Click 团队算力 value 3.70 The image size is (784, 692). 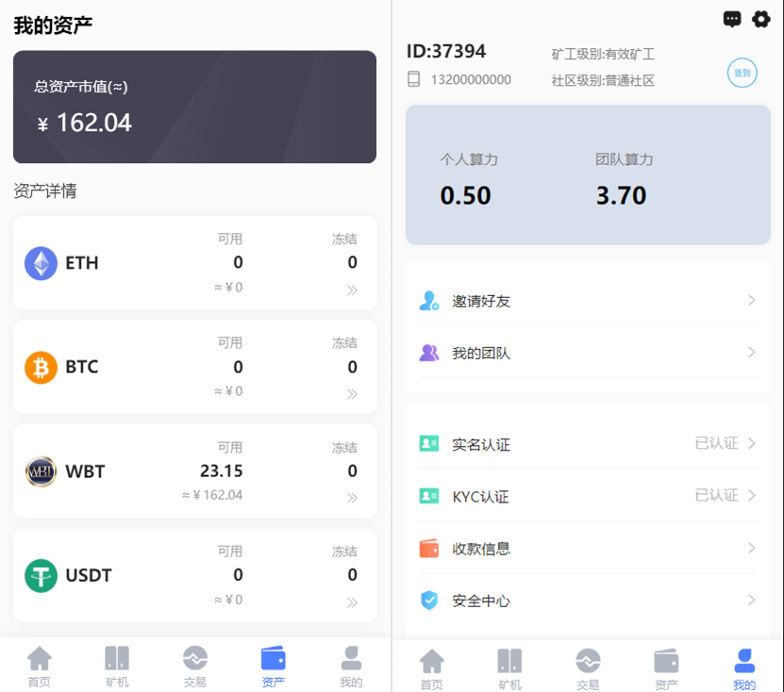click(x=621, y=195)
